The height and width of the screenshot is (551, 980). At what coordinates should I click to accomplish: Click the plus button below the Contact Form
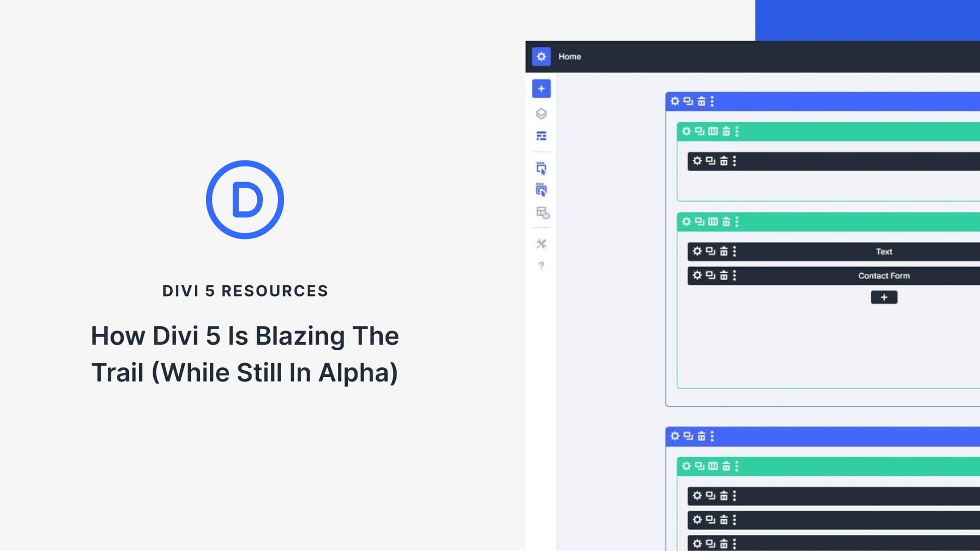pyautogui.click(x=884, y=297)
